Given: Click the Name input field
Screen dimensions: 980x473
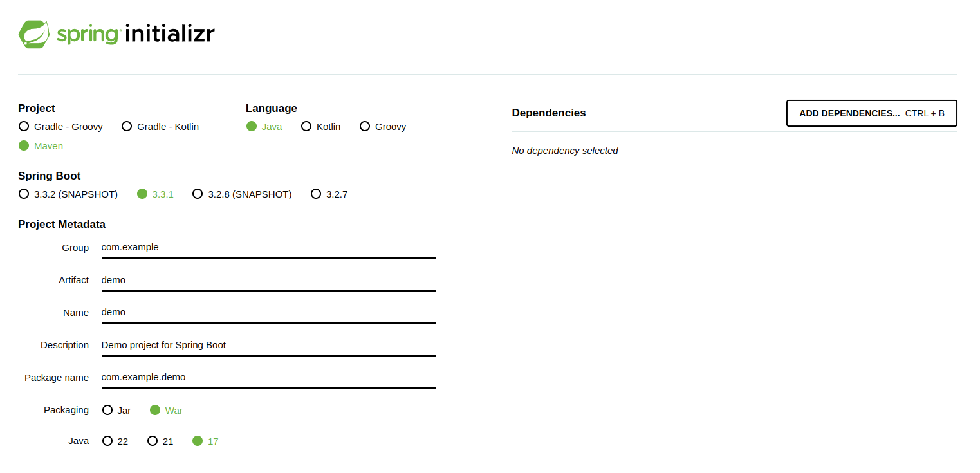Looking at the screenshot, I should pos(269,313).
